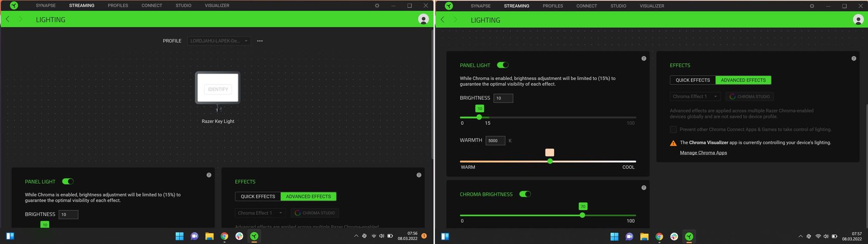The height and width of the screenshot is (244, 868).
Task: Go back with left window's back arrow
Action: 8,19
